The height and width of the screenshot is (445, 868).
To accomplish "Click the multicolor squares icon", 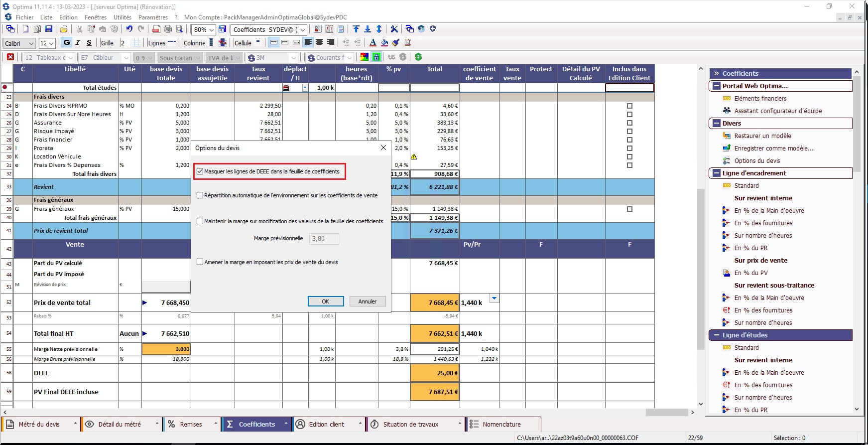I will (365, 57).
